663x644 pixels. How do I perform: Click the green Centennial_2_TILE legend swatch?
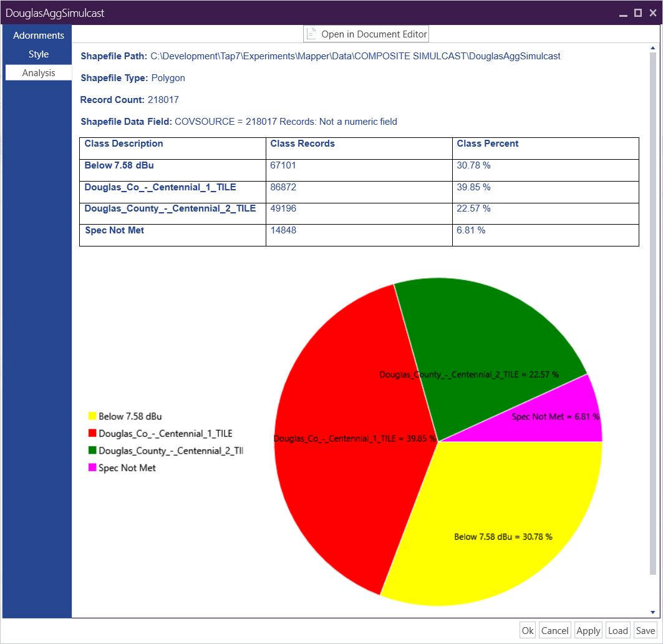(x=92, y=450)
